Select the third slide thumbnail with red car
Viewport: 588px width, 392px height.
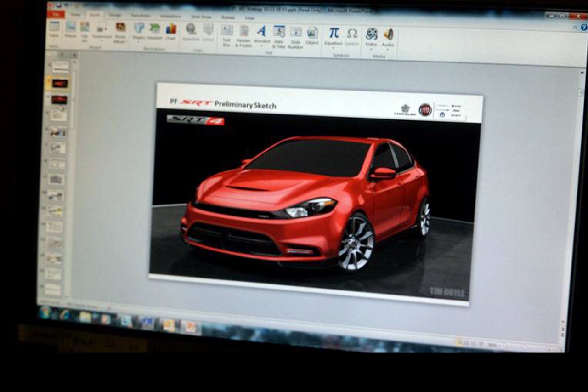[x=59, y=100]
